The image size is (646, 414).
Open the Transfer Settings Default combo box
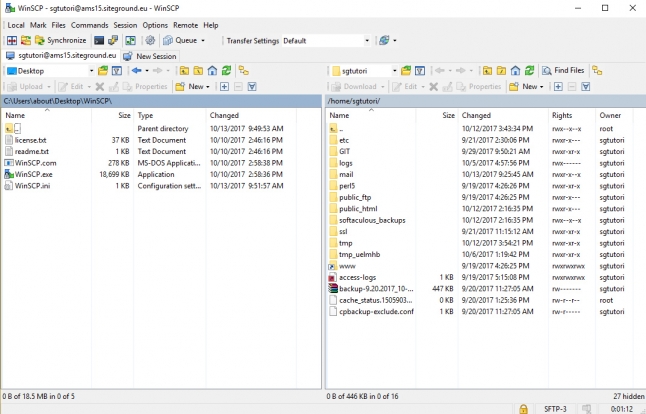coord(326,40)
